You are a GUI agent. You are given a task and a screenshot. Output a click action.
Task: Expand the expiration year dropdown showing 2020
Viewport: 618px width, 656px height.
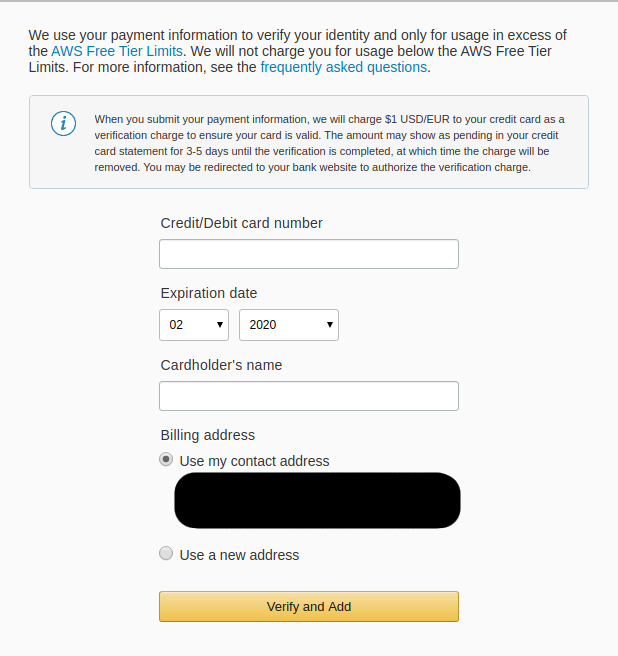[x=288, y=325]
